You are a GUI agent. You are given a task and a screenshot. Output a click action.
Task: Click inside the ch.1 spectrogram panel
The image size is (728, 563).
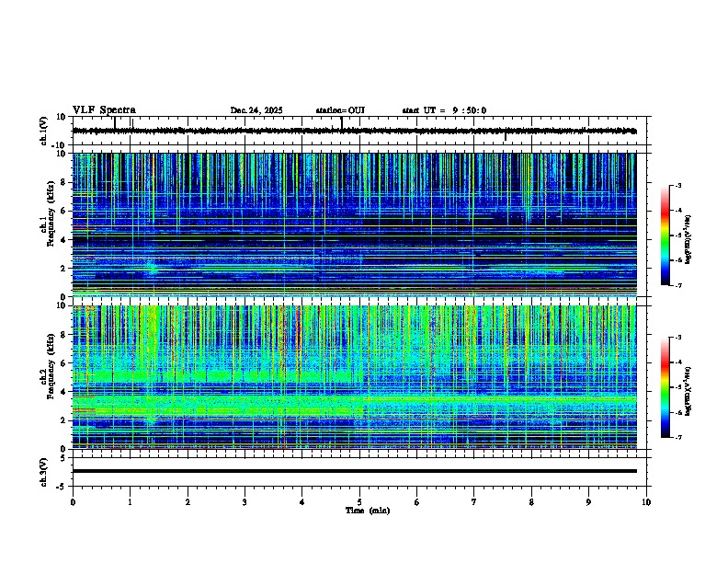[354, 224]
